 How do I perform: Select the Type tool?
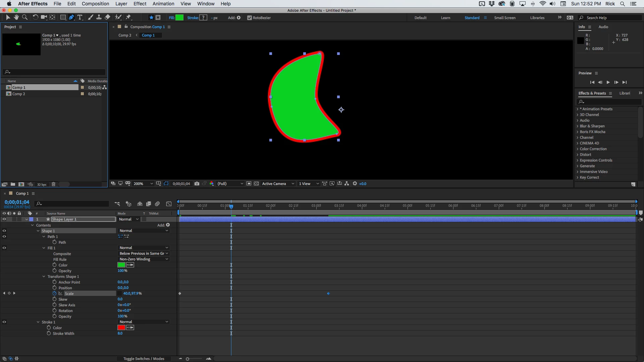[x=80, y=17]
